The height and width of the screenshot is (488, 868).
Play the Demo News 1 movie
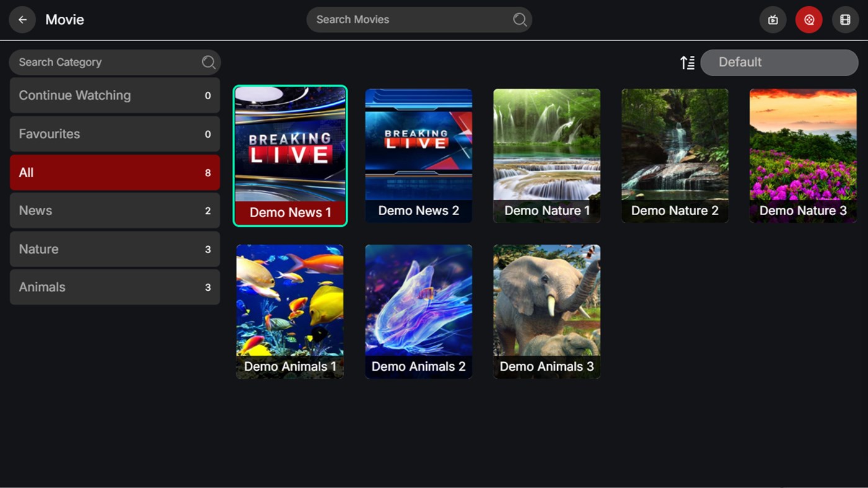pyautogui.click(x=290, y=155)
